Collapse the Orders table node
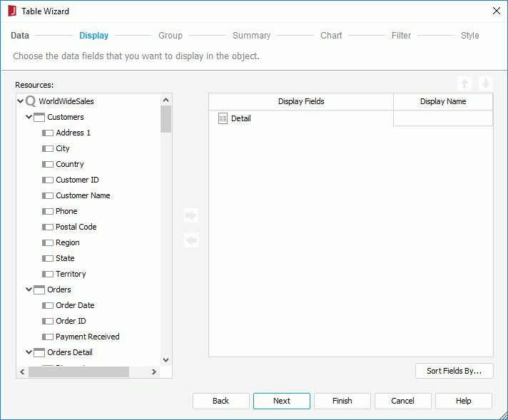The height and width of the screenshot is (420, 508). [29, 290]
